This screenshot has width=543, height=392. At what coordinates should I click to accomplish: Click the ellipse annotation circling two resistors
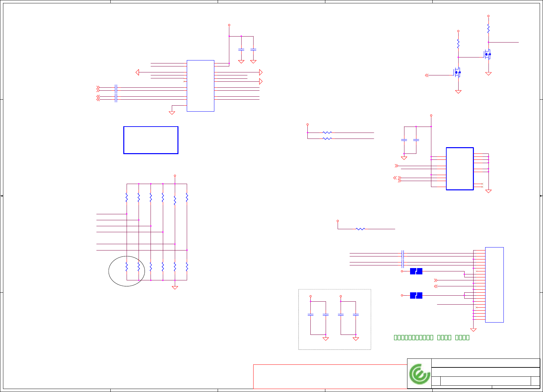[x=127, y=271]
